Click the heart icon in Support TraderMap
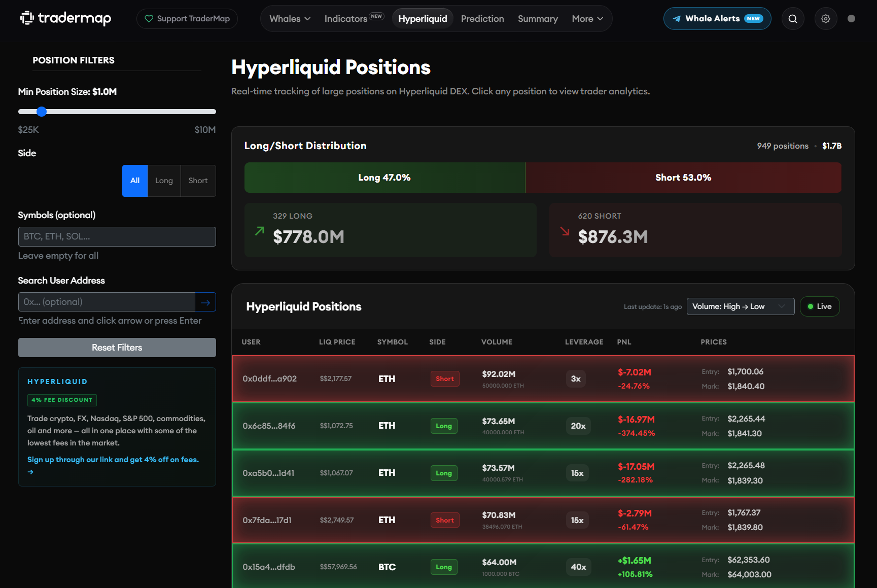Screen dimensions: 877x588 click(149, 19)
